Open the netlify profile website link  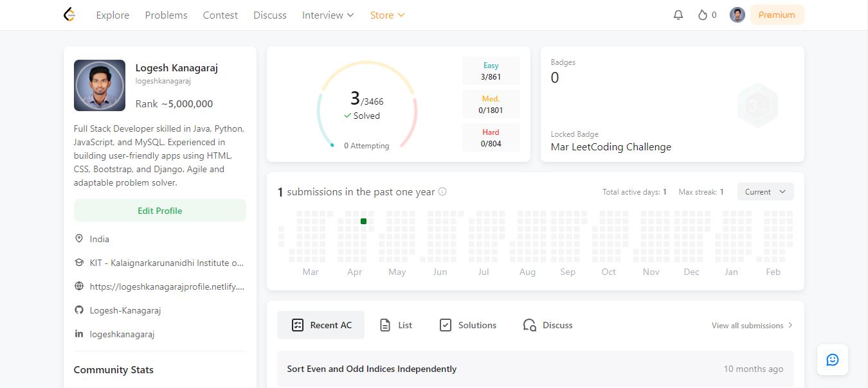167,287
